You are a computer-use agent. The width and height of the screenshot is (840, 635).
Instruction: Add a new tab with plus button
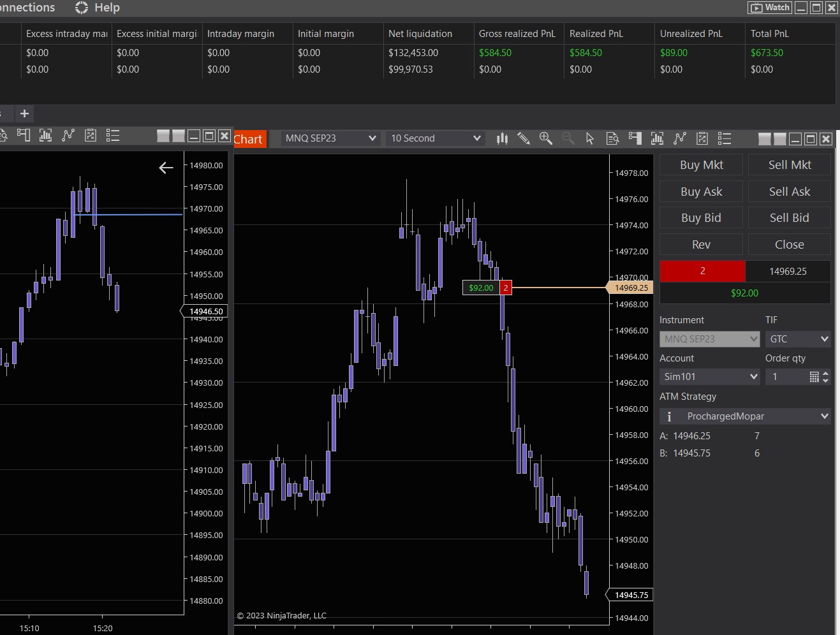click(24, 113)
